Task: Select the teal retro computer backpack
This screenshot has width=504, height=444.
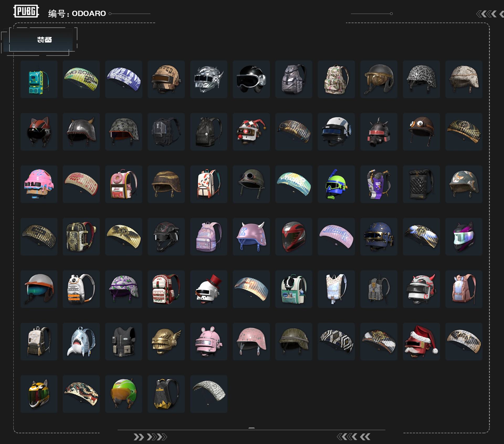Action: tap(39, 79)
